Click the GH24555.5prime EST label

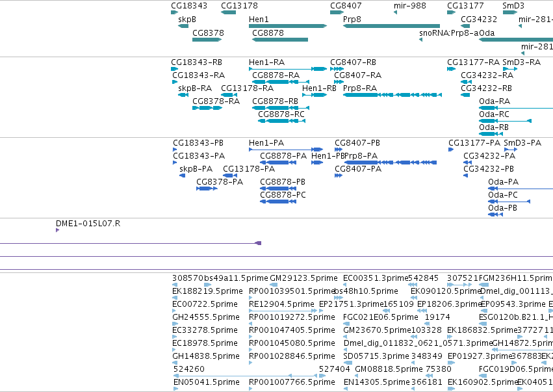click(206, 318)
